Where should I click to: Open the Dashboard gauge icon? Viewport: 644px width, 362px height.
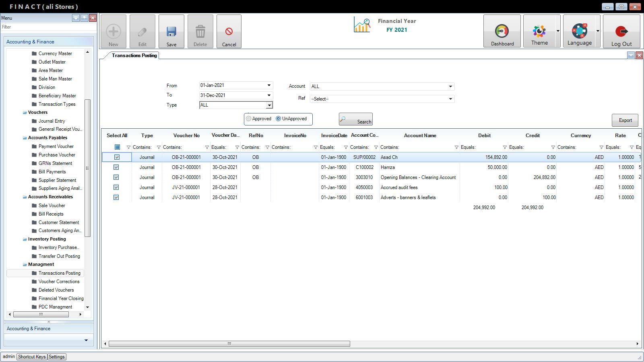pos(502,31)
